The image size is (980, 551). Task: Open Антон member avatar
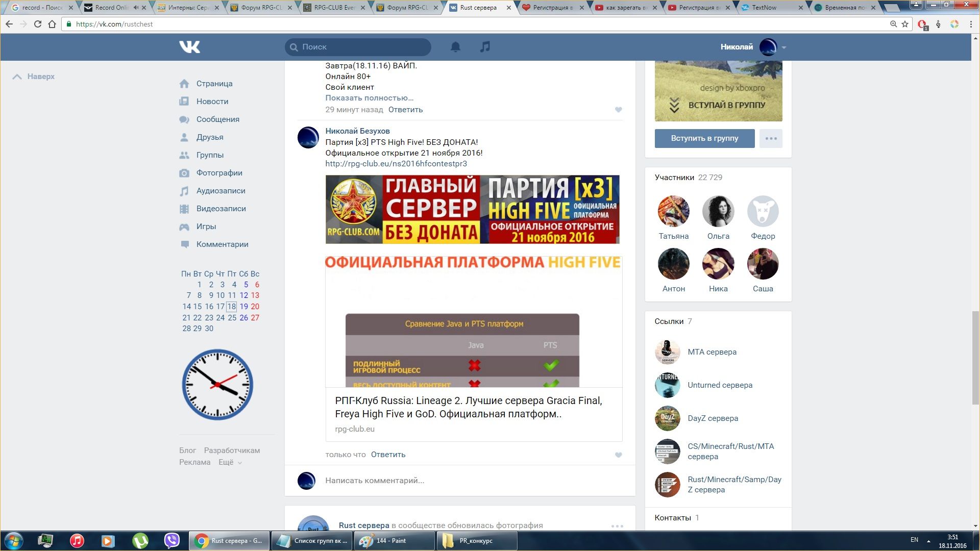[x=673, y=264]
